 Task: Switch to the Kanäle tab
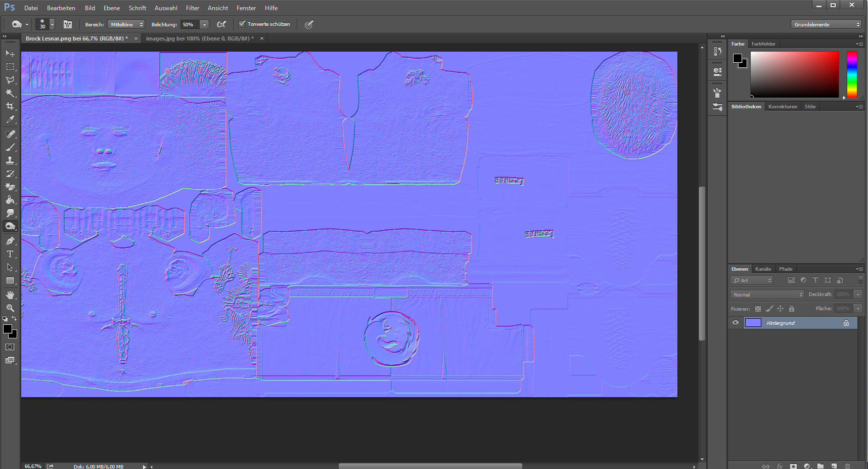(763, 269)
